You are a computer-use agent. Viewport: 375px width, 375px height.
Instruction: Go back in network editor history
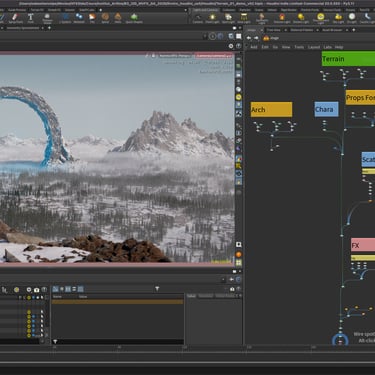point(249,38)
